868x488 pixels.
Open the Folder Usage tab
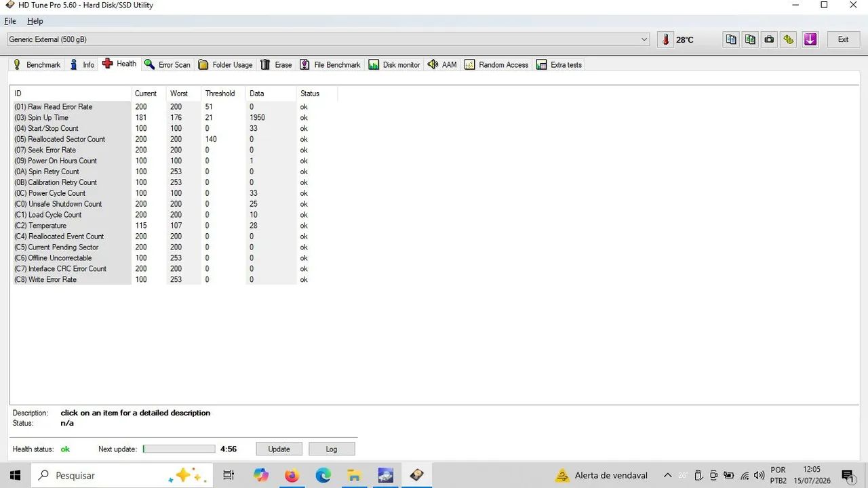pyautogui.click(x=226, y=64)
